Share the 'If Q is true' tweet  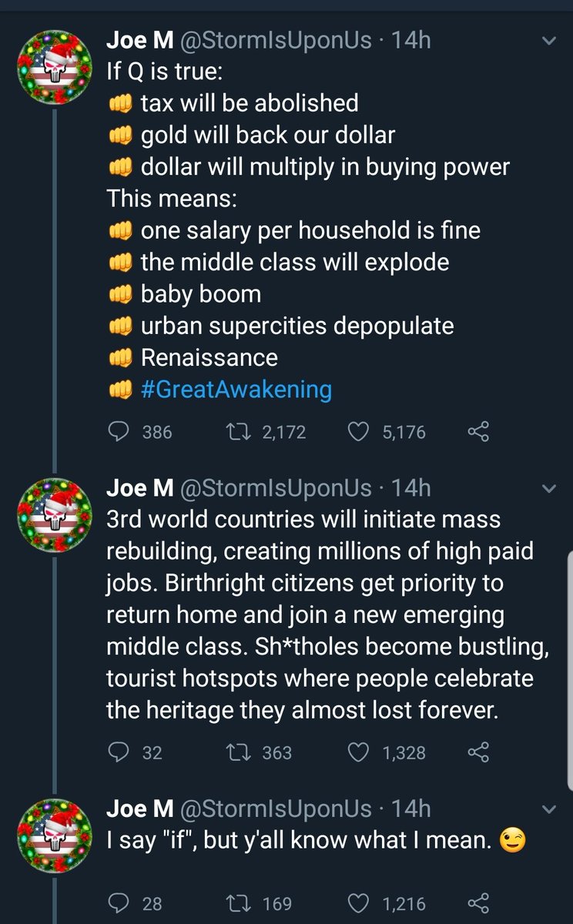click(x=478, y=433)
